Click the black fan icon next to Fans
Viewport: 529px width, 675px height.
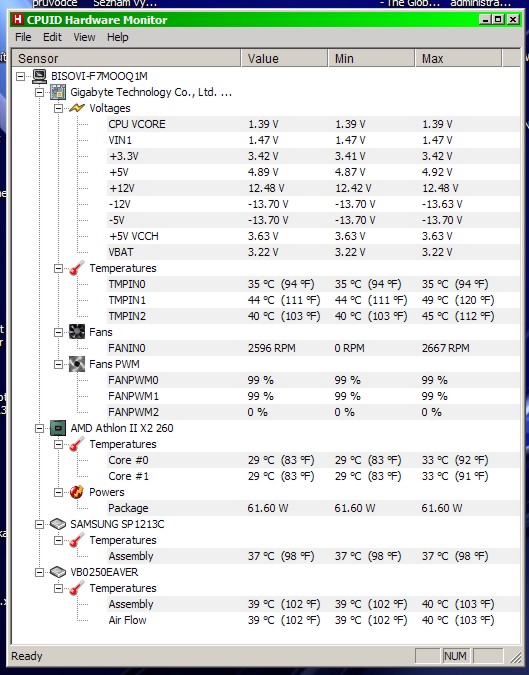(77, 332)
